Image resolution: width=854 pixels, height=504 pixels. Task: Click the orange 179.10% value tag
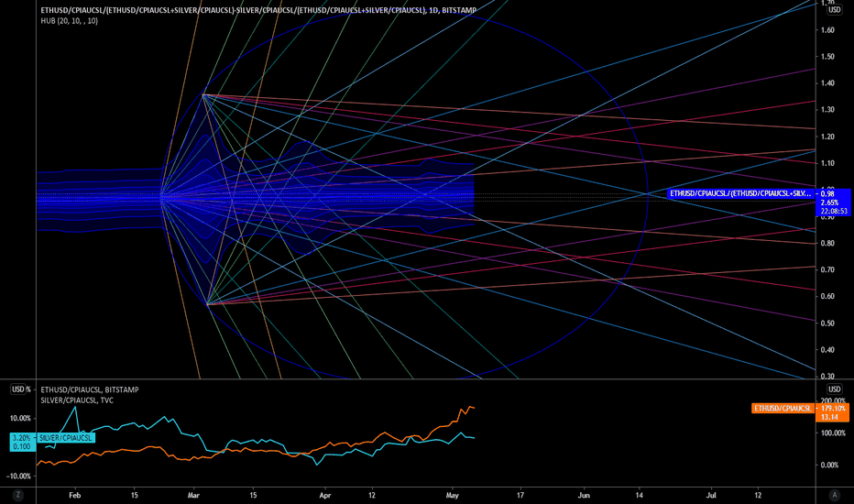pos(833,408)
